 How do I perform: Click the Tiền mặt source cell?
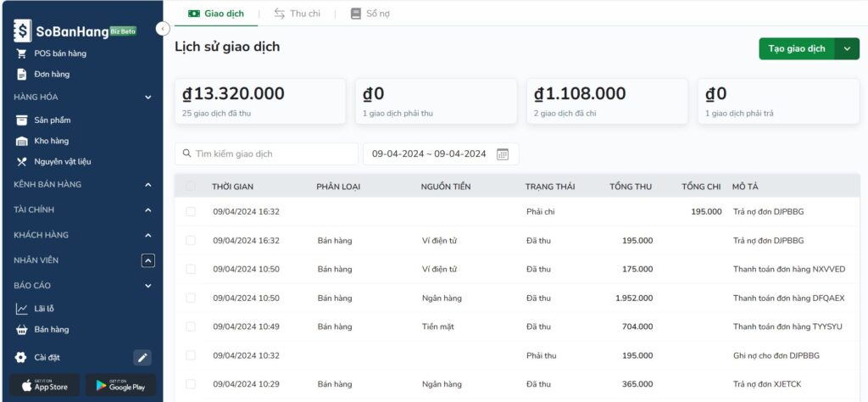[438, 327]
